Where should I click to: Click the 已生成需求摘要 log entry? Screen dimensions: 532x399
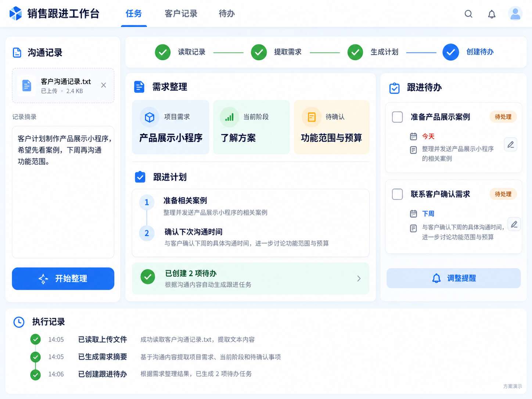click(x=156, y=357)
